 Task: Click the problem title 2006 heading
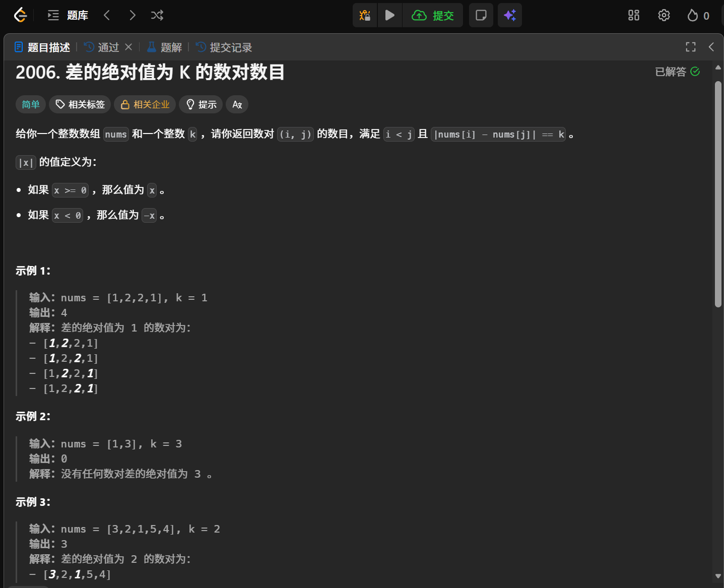point(150,72)
